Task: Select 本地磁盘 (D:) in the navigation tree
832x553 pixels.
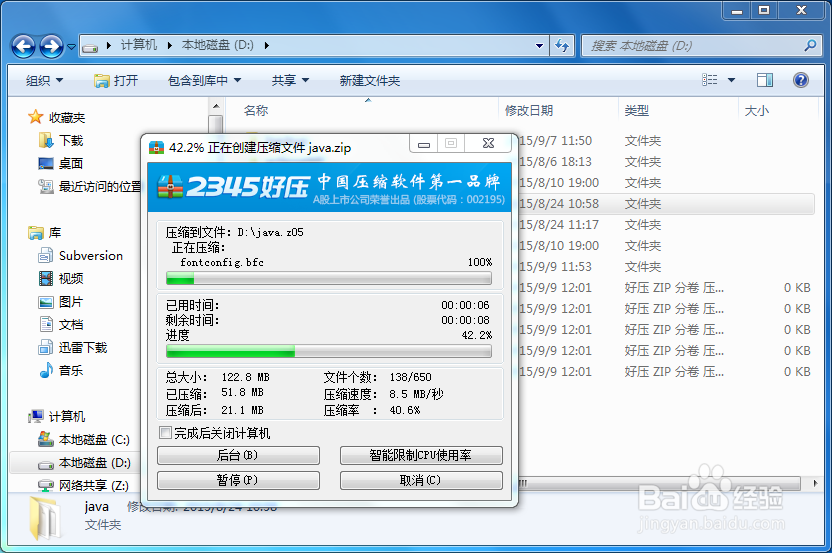Action: pyautogui.click(x=94, y=463)
